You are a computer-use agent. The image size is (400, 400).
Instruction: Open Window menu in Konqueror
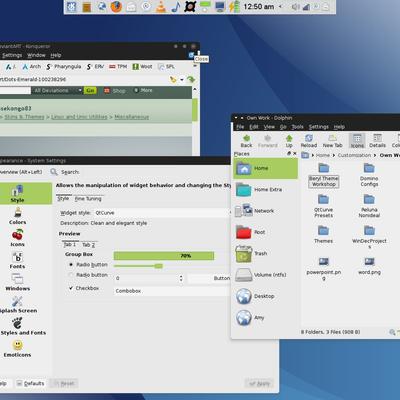[36, 55]
